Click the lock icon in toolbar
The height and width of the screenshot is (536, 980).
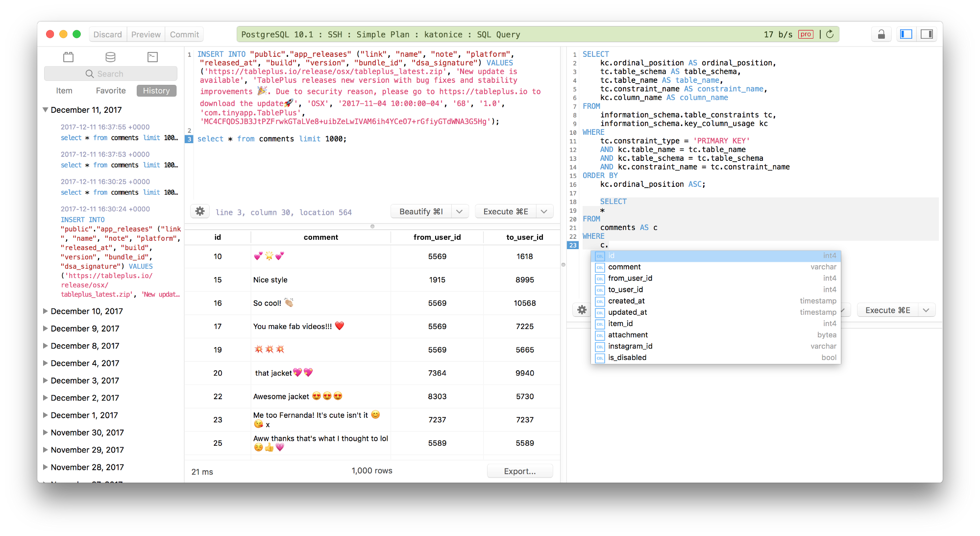[x=881, y=34]
